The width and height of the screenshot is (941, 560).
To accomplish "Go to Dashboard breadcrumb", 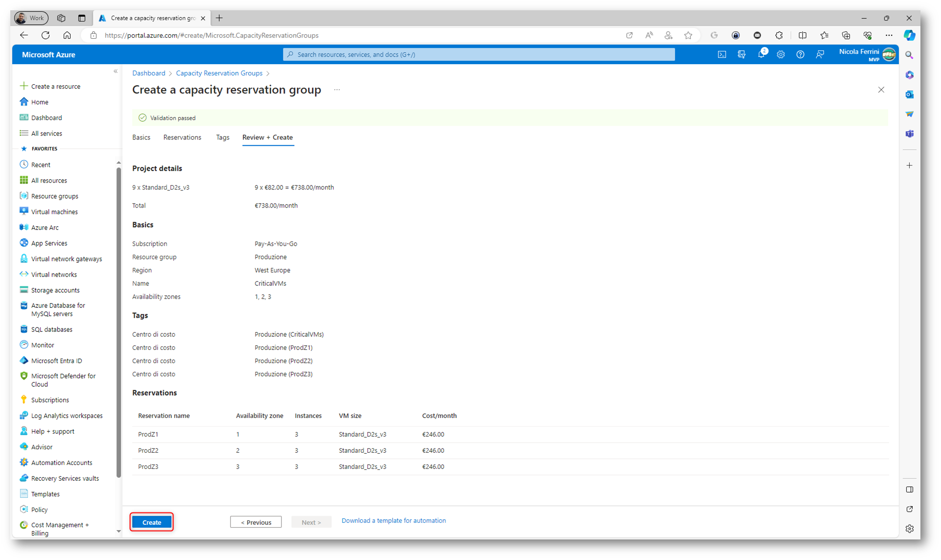I will [x=148, y=73].
